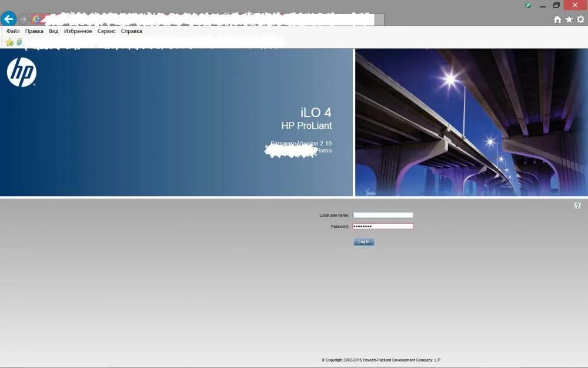
Task: Click the iLO 4 title text
Action: coord(316,112)
